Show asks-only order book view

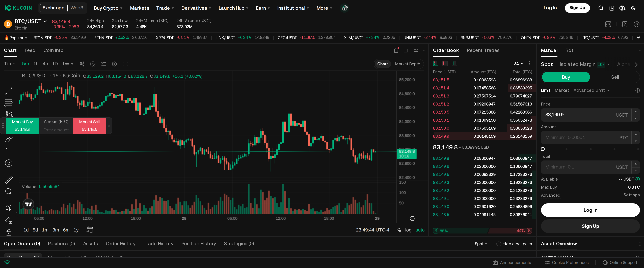(445, 63)
